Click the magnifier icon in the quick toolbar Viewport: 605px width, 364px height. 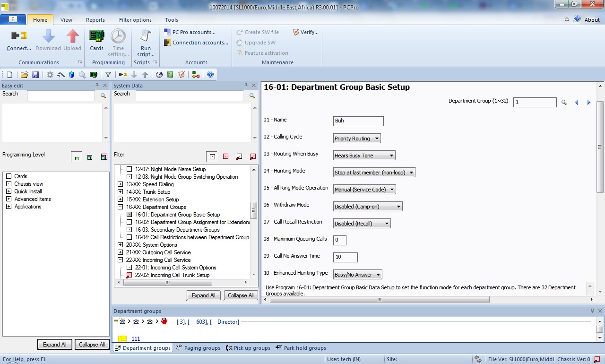[x=82, y=75]
